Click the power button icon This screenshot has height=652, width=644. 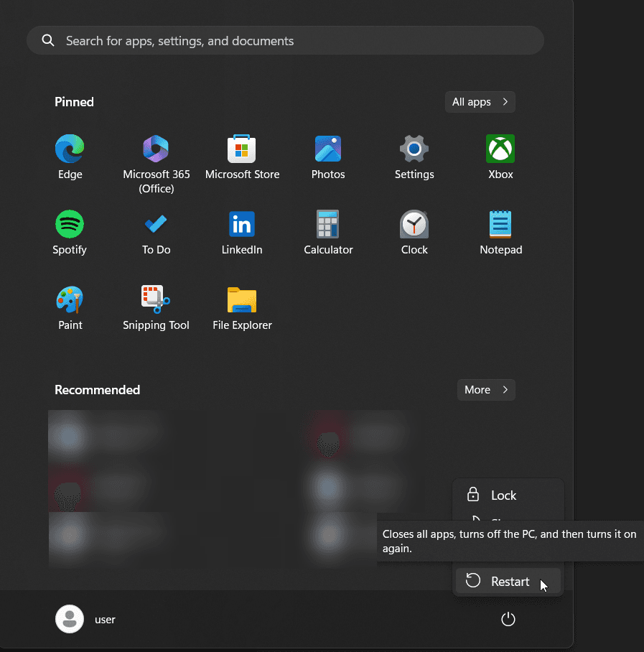point(508,619)
